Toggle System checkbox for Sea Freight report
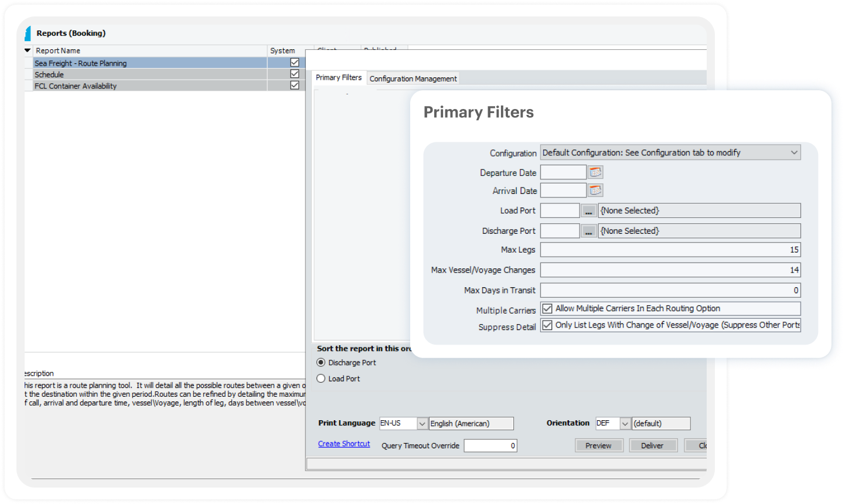Image resolution: width=845 pixels, height=504 pixels. [x=295, y=63]
